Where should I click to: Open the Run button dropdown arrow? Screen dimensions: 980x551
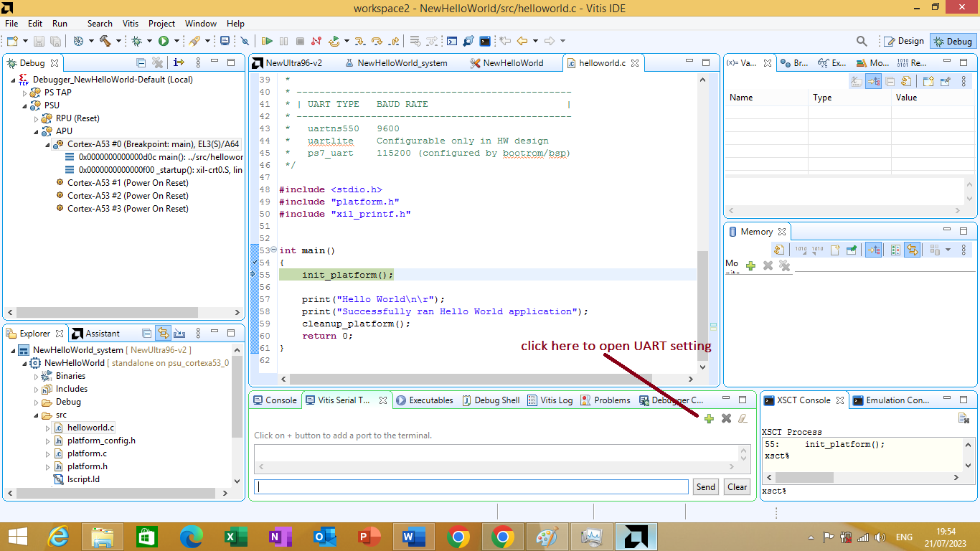coord(176,41)
